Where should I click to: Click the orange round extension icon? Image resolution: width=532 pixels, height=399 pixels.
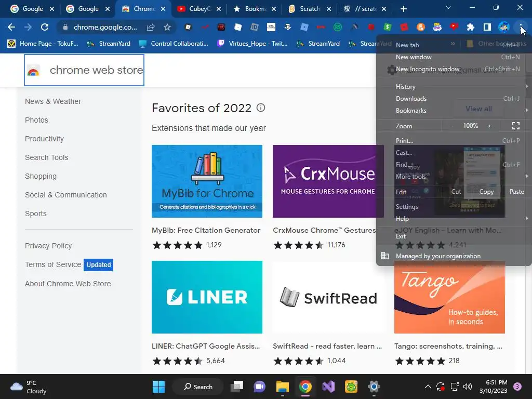pos(421,27)
